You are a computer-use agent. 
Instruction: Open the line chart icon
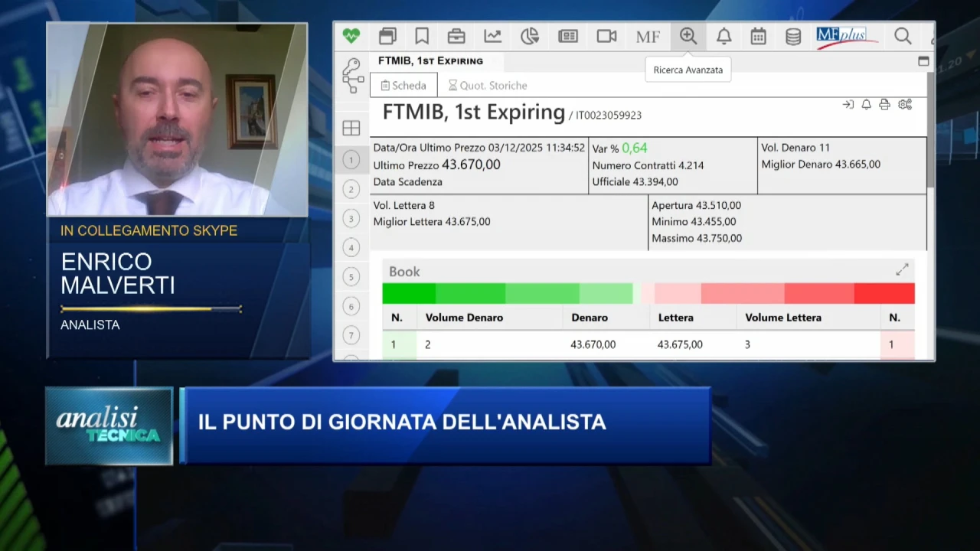pyautogui.click(x=492, y=36)
